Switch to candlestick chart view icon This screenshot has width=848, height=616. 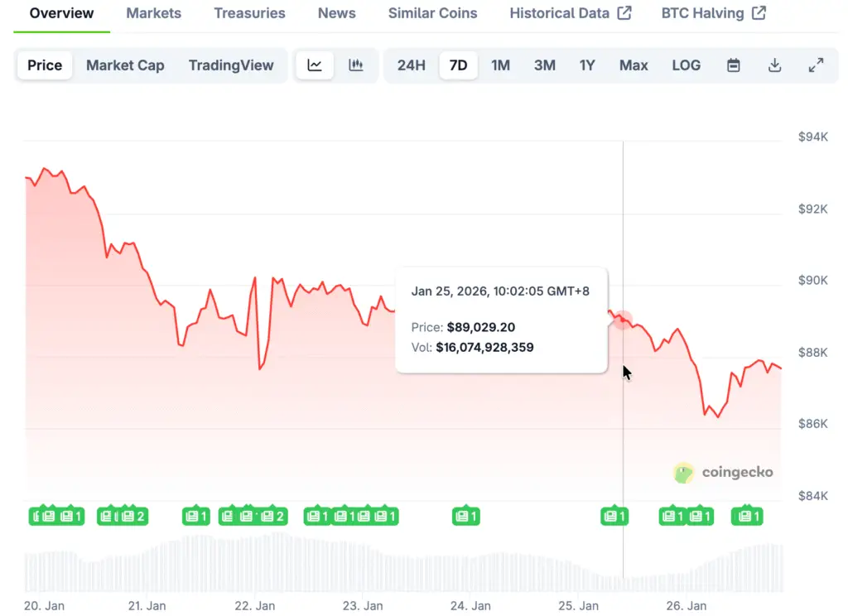click(x=356, y=65)
